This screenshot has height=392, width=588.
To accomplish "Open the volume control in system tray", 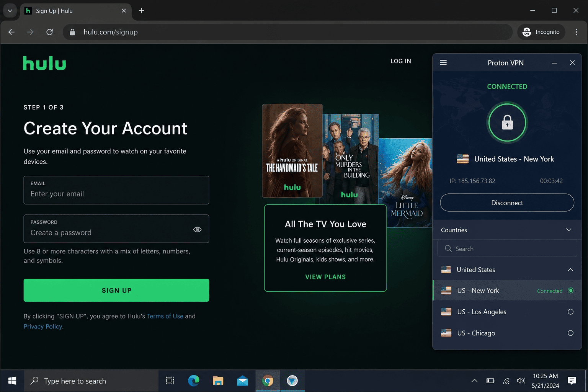I will click(521, 381).
